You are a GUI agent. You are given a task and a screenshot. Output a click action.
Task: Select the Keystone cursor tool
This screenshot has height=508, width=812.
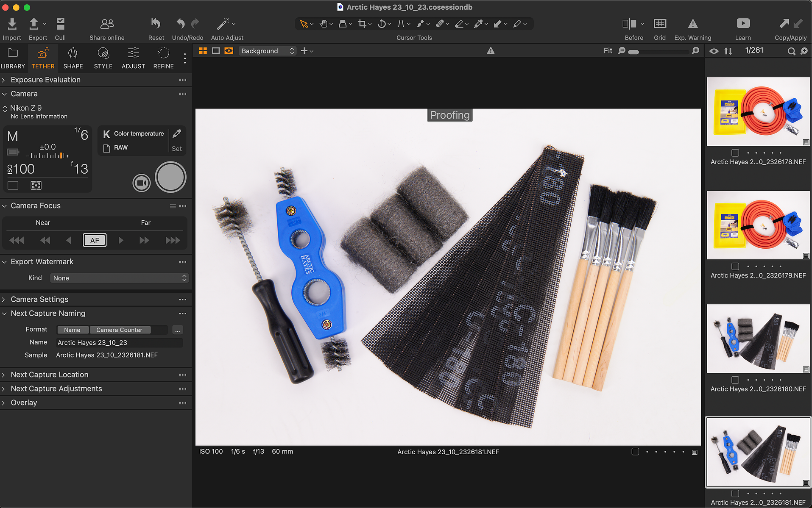point(401,24)
